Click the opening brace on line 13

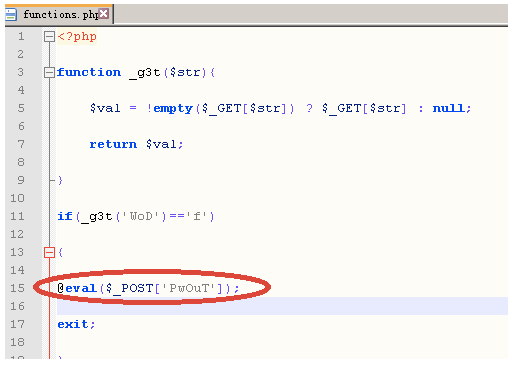pyautogui.click(x=60, y=252)
